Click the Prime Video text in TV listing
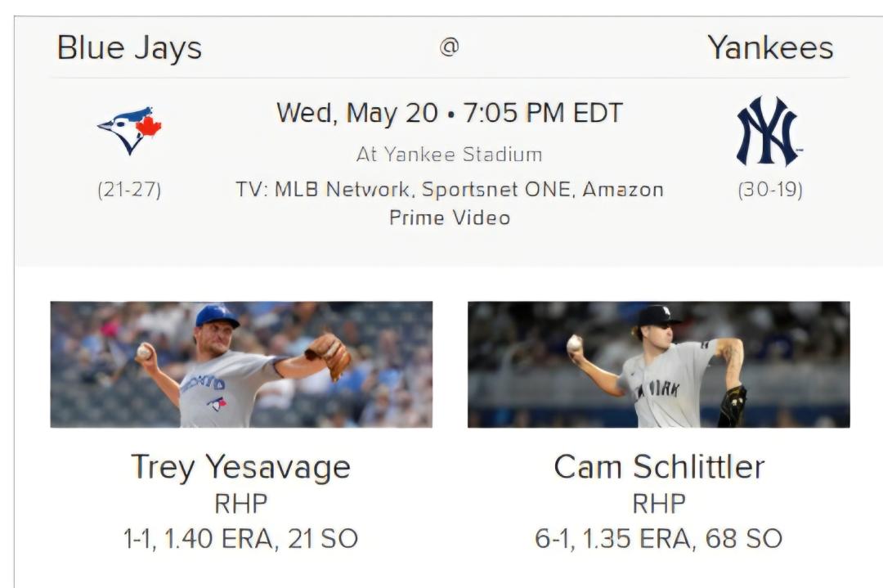Screen dimensions: 883x588 click(450, 218)
